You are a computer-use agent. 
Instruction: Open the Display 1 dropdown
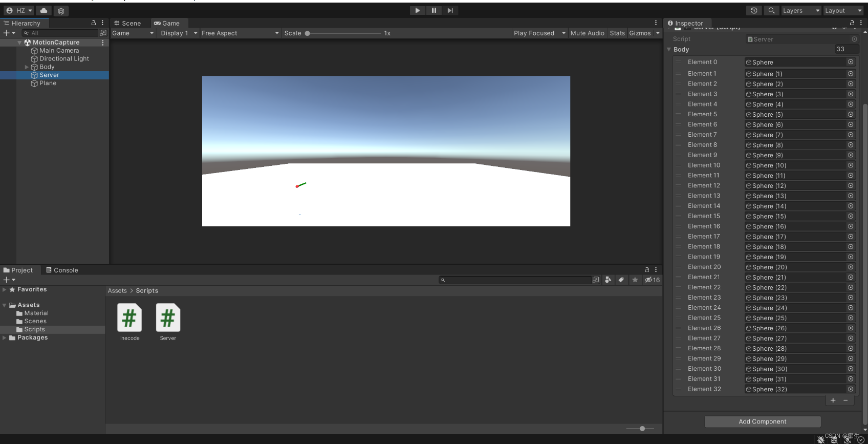click(179, 33)
